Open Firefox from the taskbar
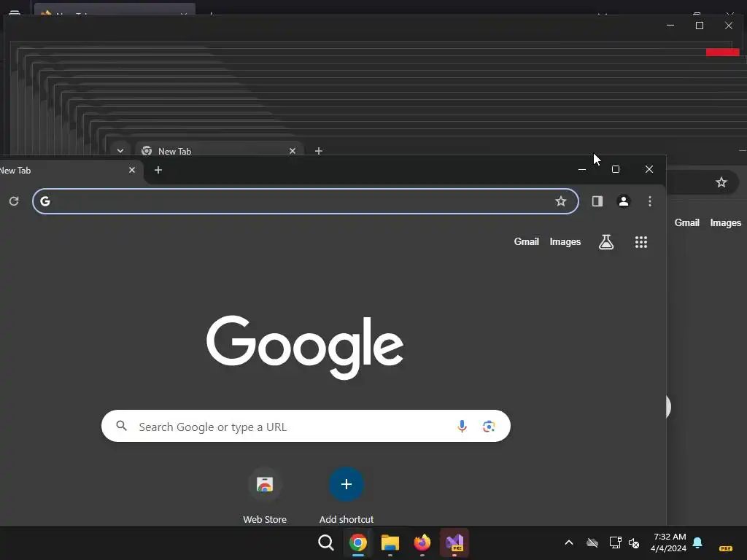The image size is (747, 560). click(422, 542)
